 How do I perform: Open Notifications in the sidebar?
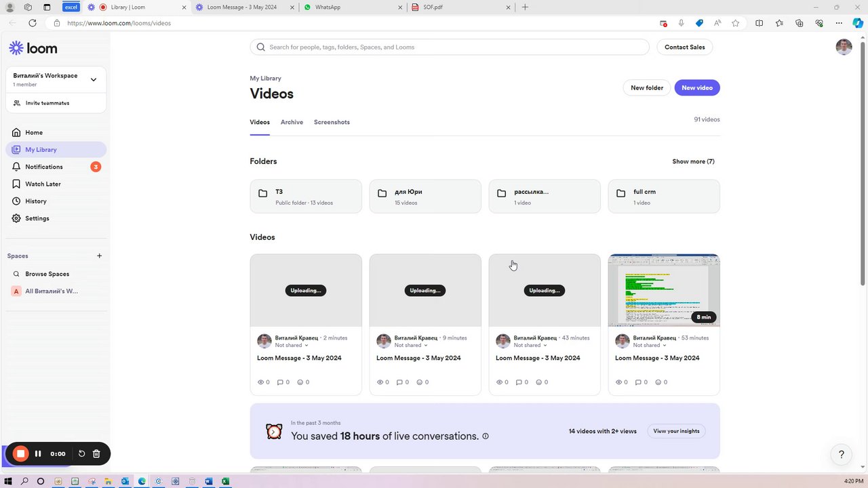(56, 167)
